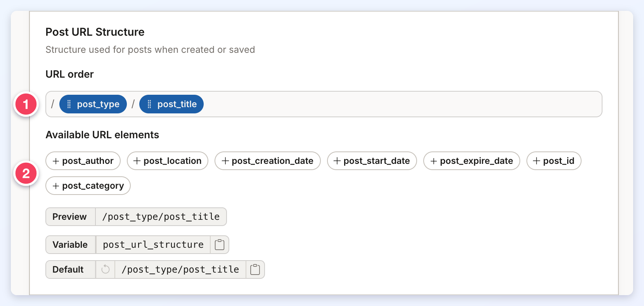Click the Variable label
Screen dimensions: 644x306
[70, 245]
